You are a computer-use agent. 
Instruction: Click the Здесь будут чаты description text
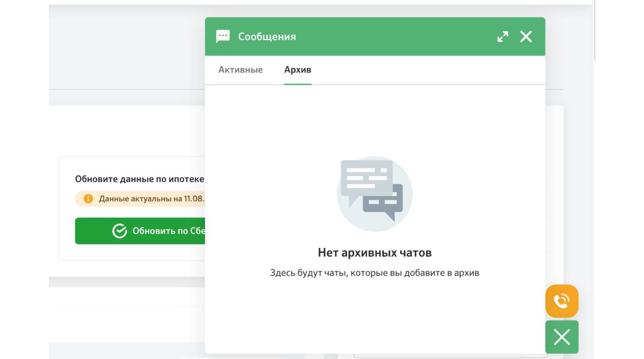pos(374,273)
